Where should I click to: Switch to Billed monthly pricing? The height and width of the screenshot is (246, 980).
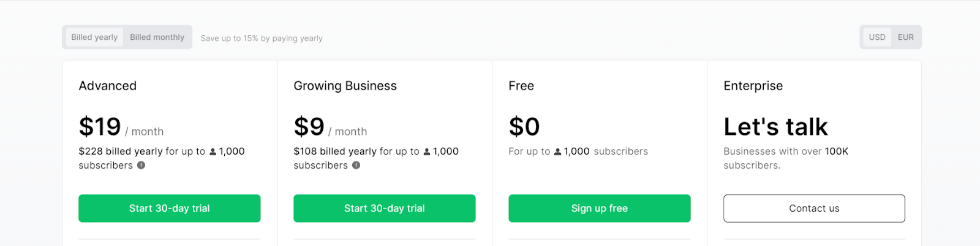pos(157,37)
